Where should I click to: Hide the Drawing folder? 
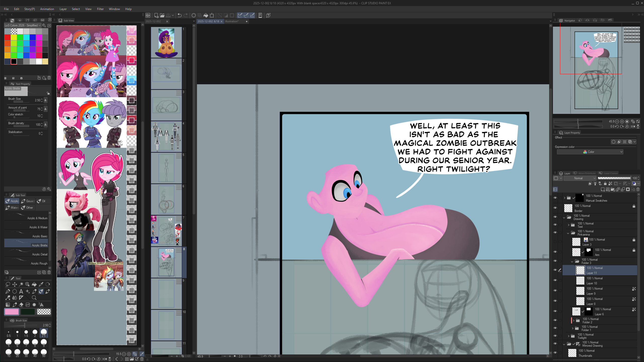555,217
